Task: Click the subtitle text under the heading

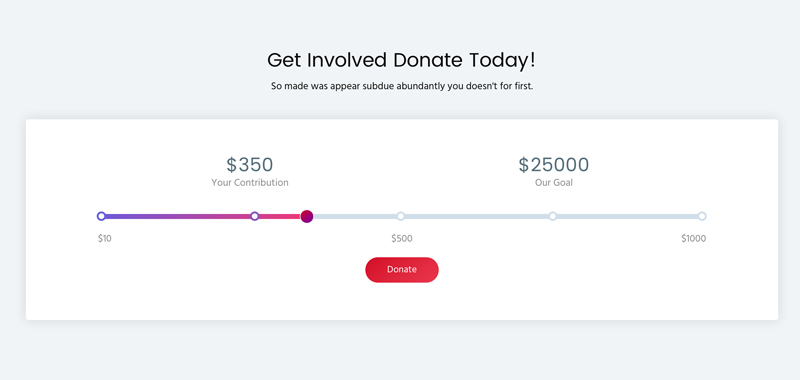Action: (x=402, y=86)
